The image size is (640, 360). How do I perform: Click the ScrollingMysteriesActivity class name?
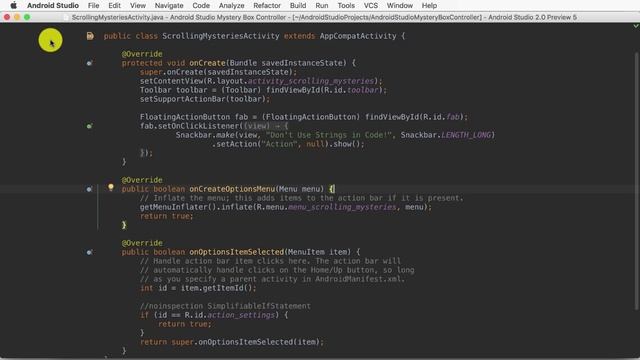pos(221,36)
